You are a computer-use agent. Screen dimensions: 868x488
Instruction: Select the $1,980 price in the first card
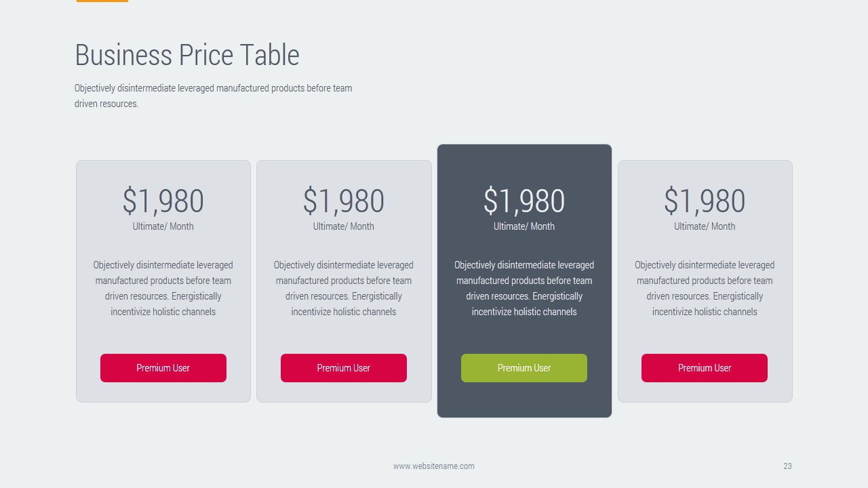[163, 201]
